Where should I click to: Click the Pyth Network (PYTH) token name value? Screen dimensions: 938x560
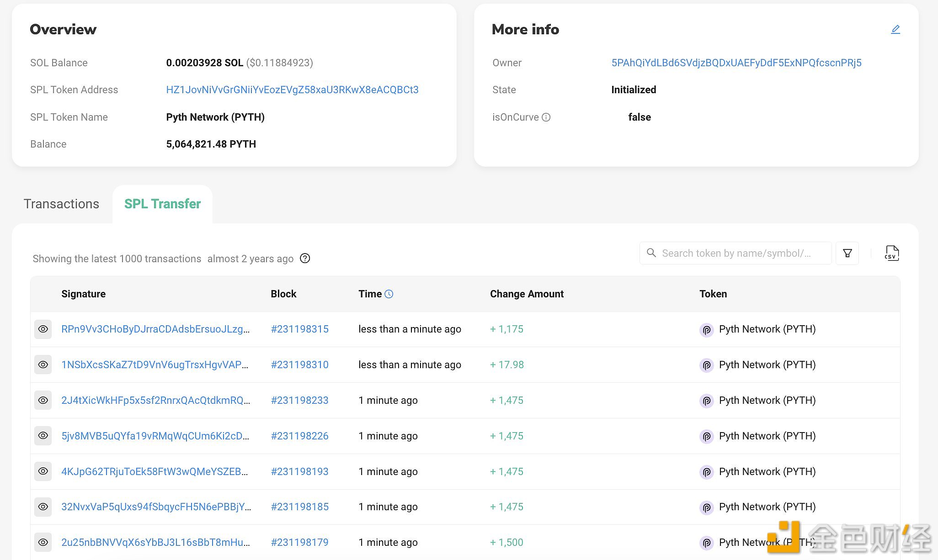click(215, 117)
